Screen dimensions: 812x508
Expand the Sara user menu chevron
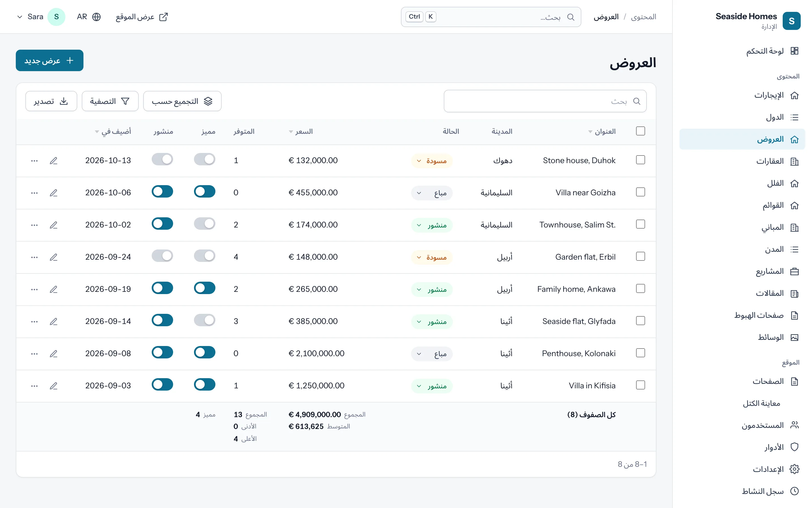[x=20, y=17]
